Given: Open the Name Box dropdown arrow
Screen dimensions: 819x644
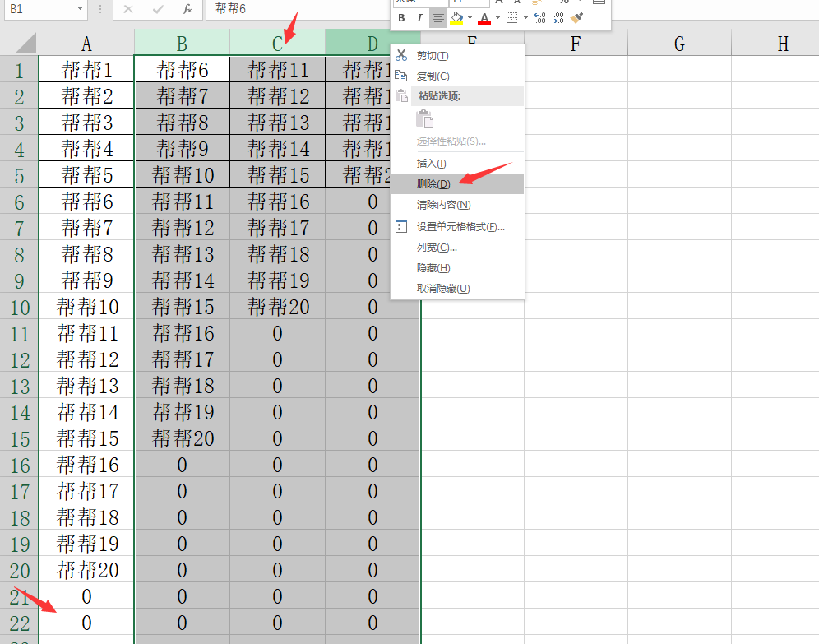Looking at the screenshot, I should [80, 8].
